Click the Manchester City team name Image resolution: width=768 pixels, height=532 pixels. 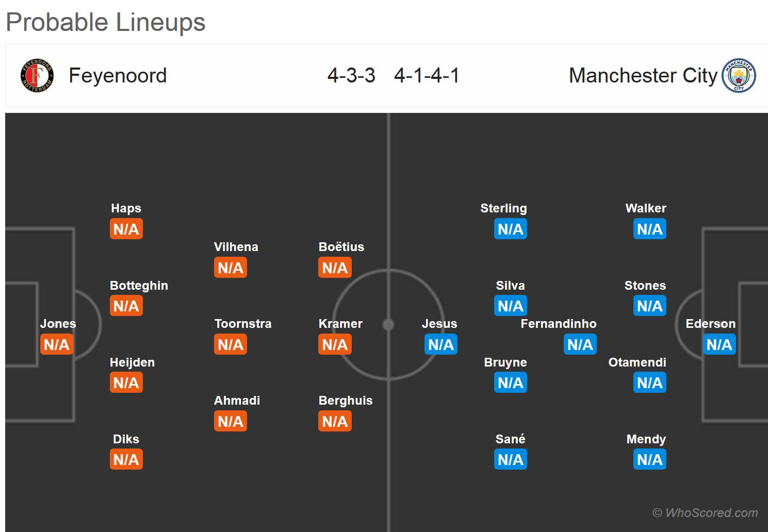643,75
